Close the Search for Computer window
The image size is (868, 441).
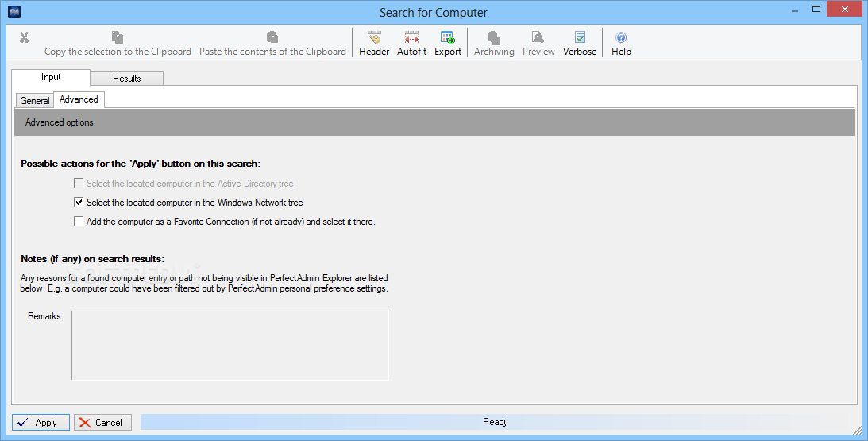pos(845,10)
